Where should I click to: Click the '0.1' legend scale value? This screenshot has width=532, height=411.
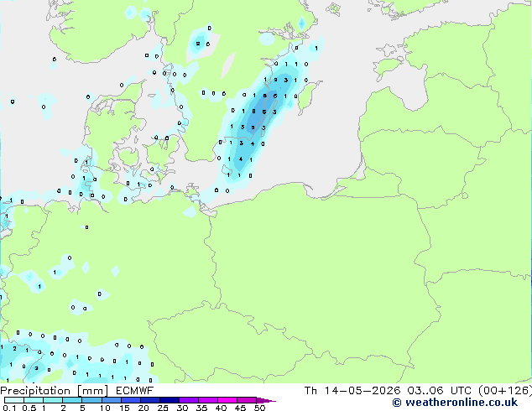coord(9,408)
